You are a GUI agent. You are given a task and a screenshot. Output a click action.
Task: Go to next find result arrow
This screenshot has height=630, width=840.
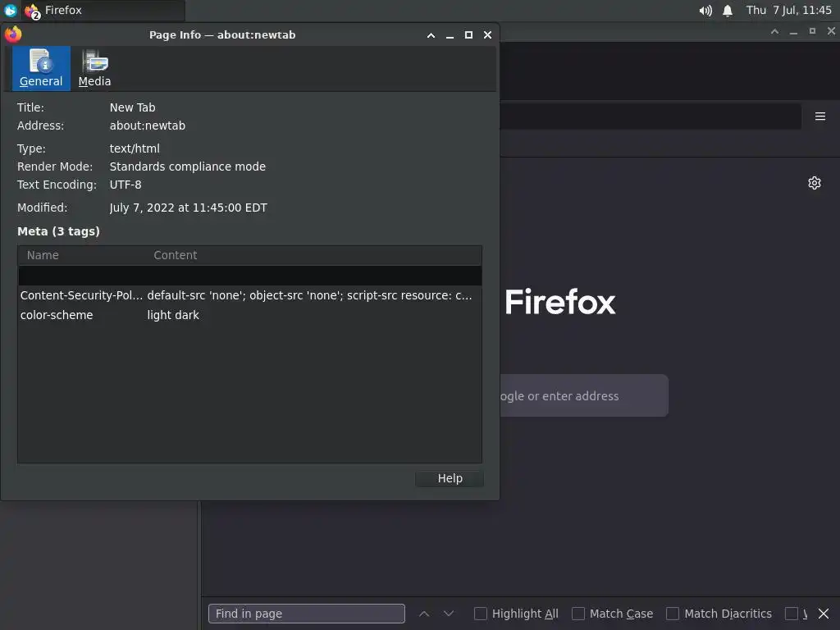click(449, 614)
